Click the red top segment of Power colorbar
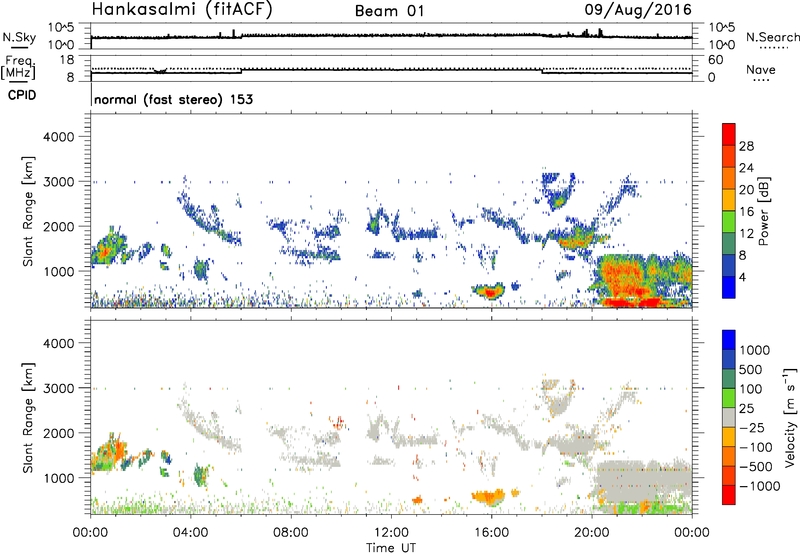Image resolution: width=800 pixels, height=554 pixels. tap(729, 134)
